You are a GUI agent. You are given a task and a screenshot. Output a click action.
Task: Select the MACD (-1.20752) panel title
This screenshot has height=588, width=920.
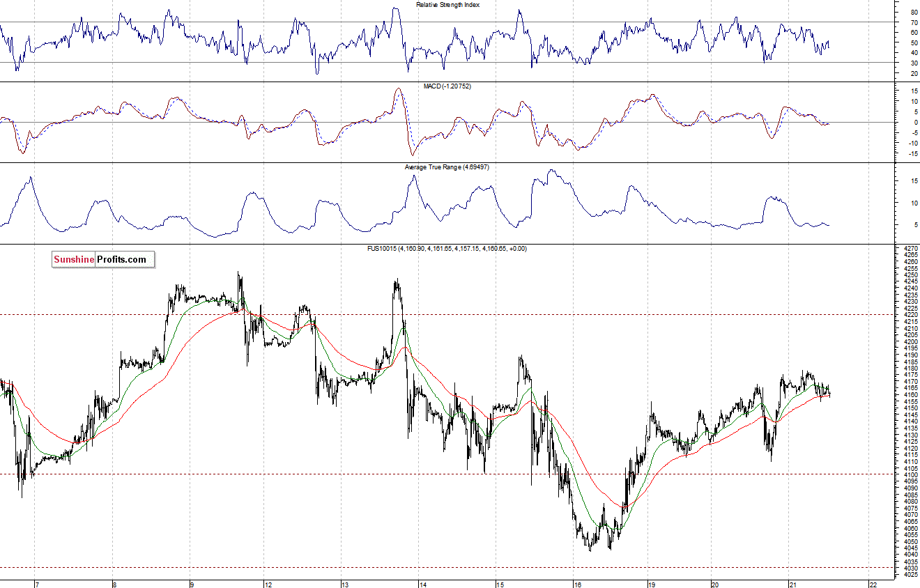[448, 86]
